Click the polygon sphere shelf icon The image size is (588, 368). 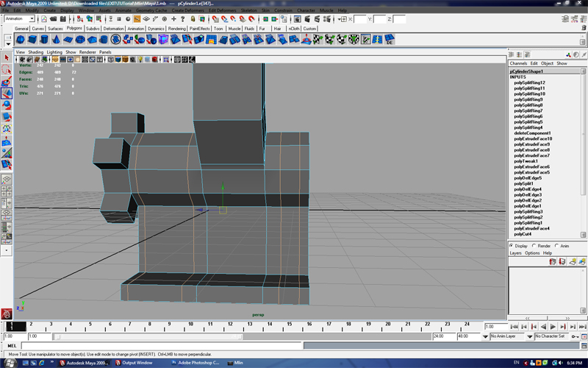(21, 39)
